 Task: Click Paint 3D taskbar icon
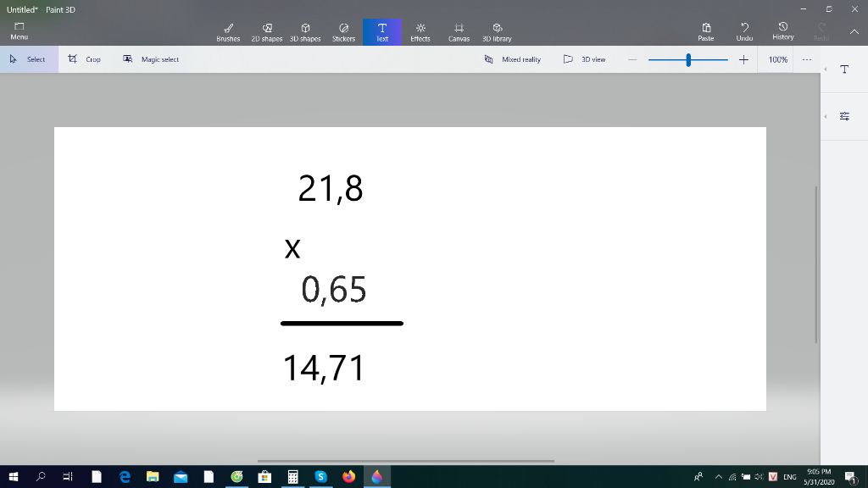coord(377,476)
